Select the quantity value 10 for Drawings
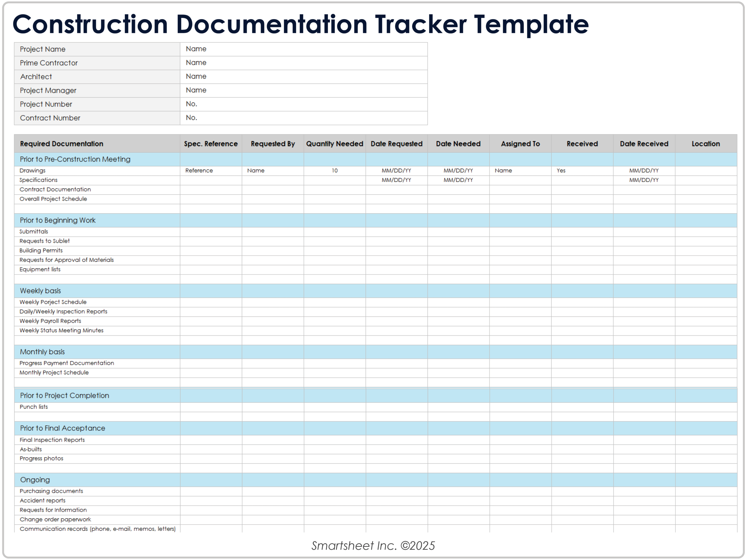747x560 pixels. point(334,170)
